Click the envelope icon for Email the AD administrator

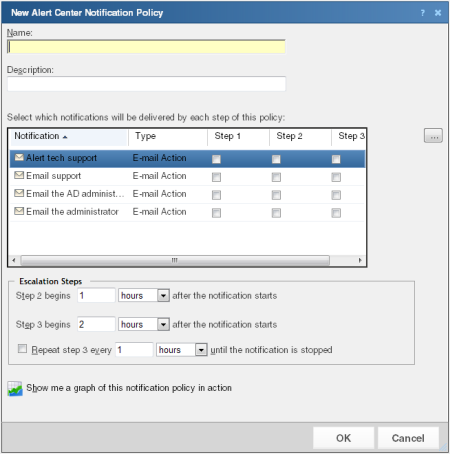[x=19, y=193]
